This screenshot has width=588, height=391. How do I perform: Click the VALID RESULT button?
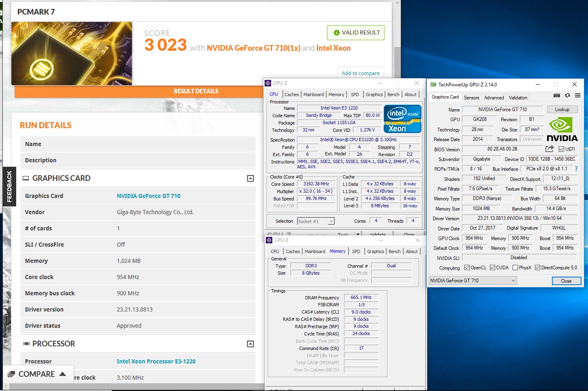pos(356,33)
